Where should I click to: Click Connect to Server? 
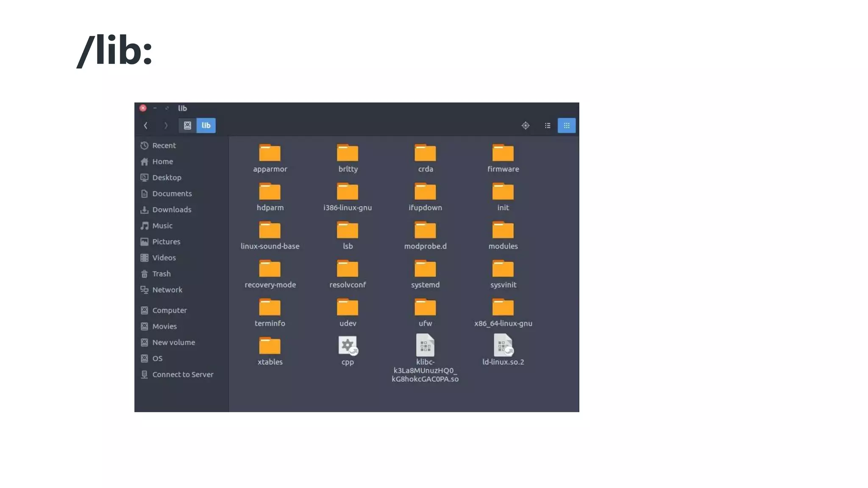pyautogui.click(x=182, y=374)
